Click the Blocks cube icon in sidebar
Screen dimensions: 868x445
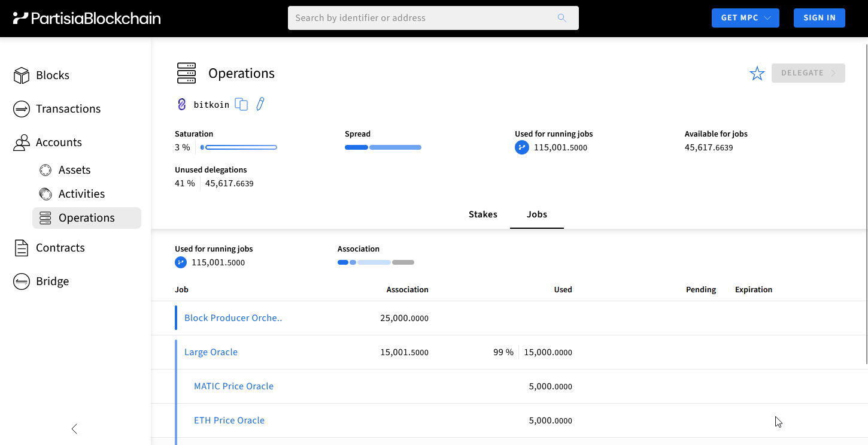pyautogui.click(x=22, y=75)
